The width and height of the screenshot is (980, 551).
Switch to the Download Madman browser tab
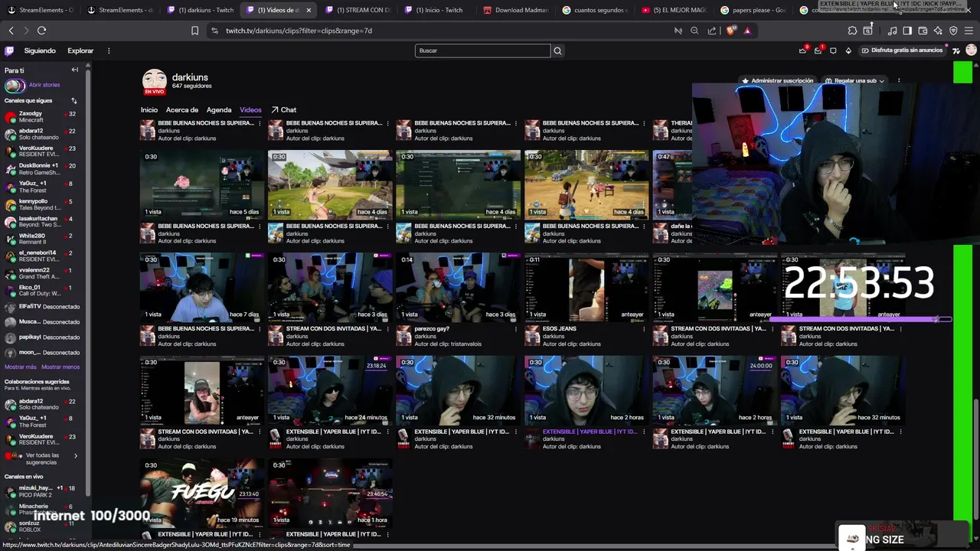tap(514, 10)
